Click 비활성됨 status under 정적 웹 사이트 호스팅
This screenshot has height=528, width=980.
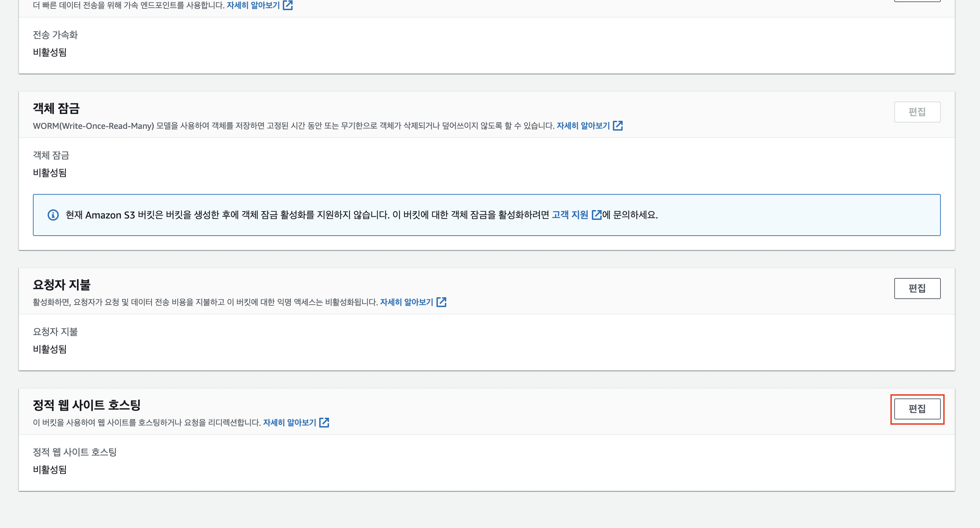50,470
